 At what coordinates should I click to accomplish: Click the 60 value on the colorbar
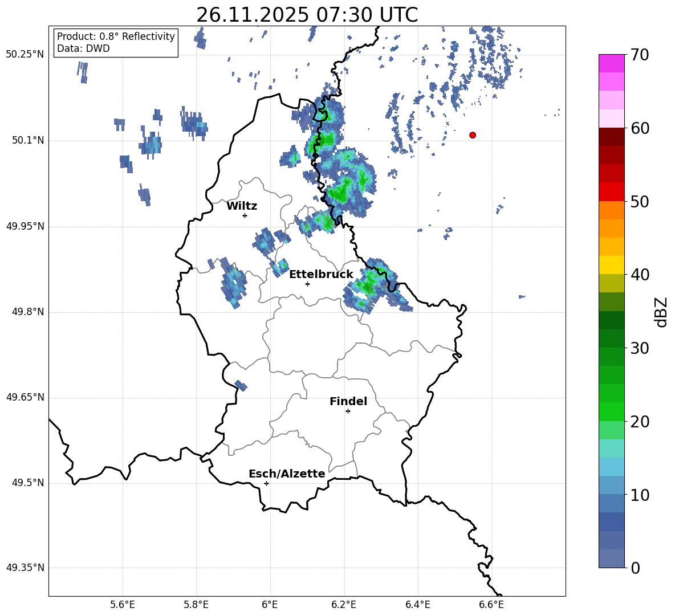click(640, 128)
